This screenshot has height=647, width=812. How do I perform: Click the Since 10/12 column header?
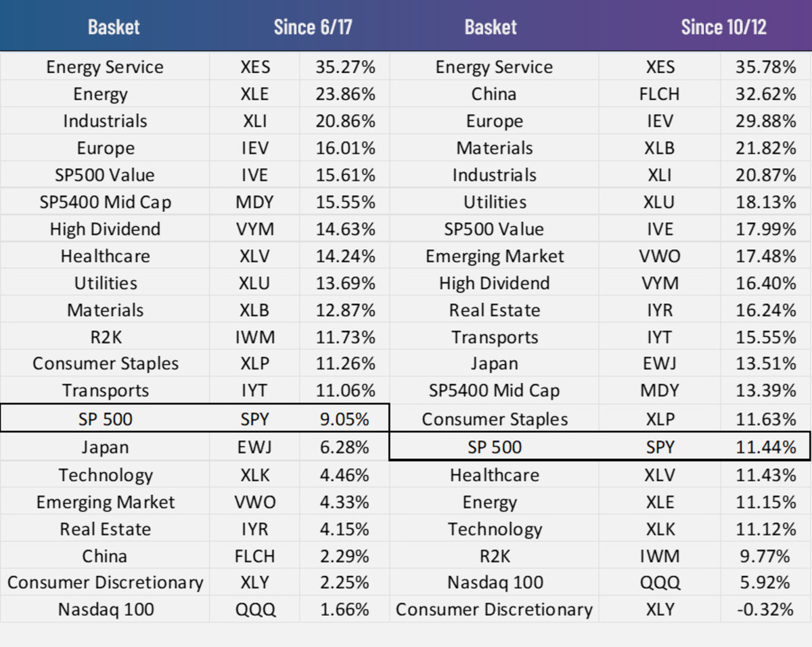coord(723,27)
